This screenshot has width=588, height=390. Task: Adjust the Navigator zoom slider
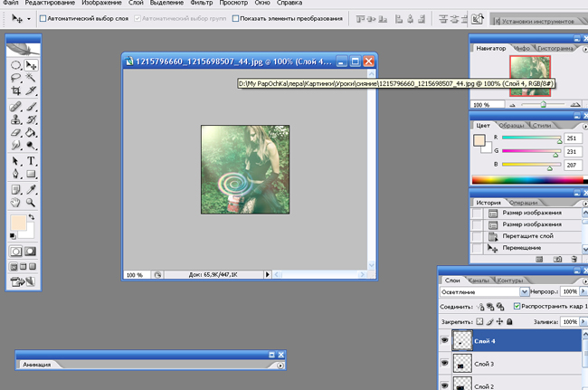click(x=543, y=105)
